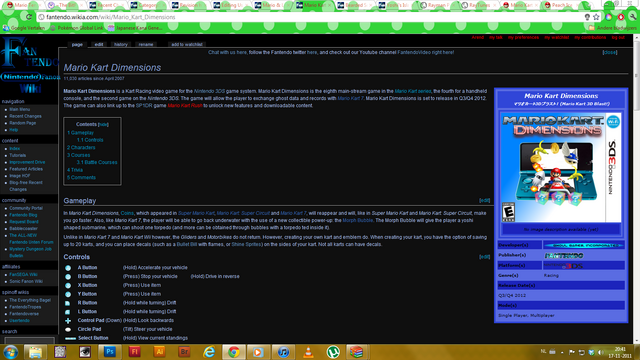Screen dimensions: 640x360
Task: Open the Pokémon Global Link bookmark
Action: pos(77,28)
